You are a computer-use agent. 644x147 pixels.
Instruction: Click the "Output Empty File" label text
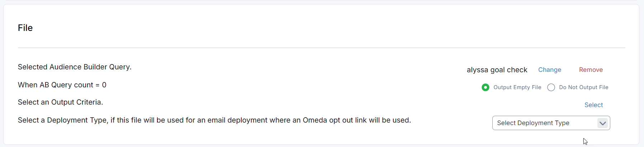pos(517,87)
